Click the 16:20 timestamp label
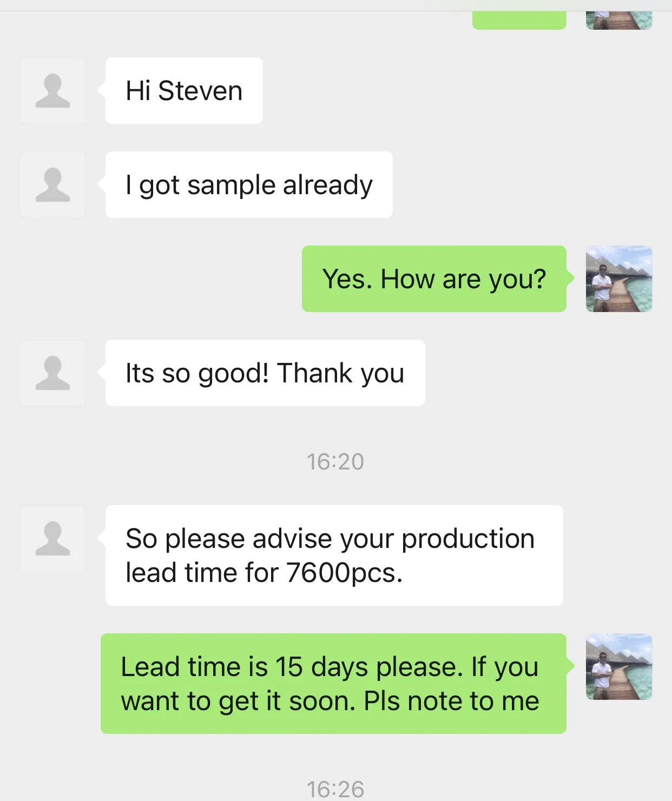 click(x=335, y=462)
